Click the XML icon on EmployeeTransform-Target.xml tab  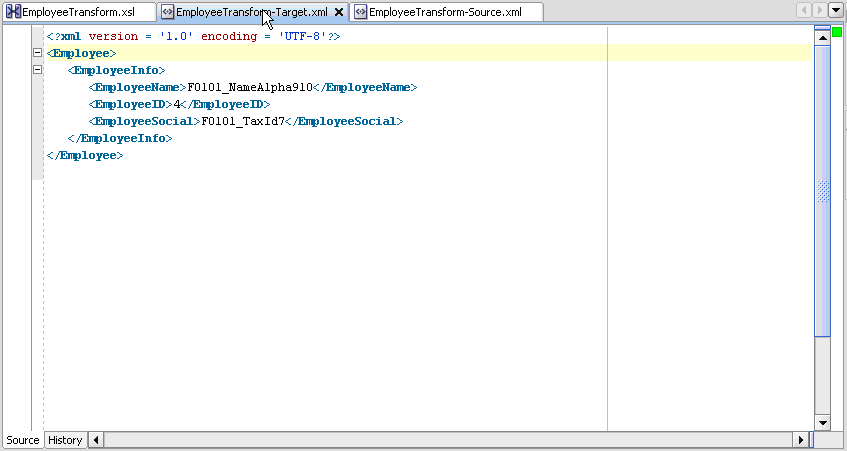[x=168, y=12]
